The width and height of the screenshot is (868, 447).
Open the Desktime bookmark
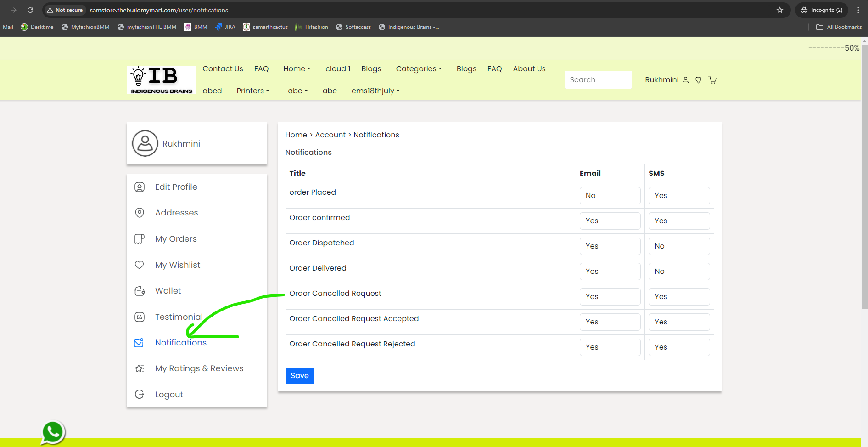click(37, 27)
